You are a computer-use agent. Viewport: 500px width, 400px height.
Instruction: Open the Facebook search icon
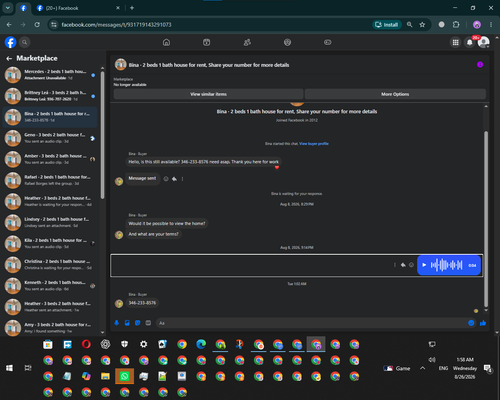tap(24, 42)
